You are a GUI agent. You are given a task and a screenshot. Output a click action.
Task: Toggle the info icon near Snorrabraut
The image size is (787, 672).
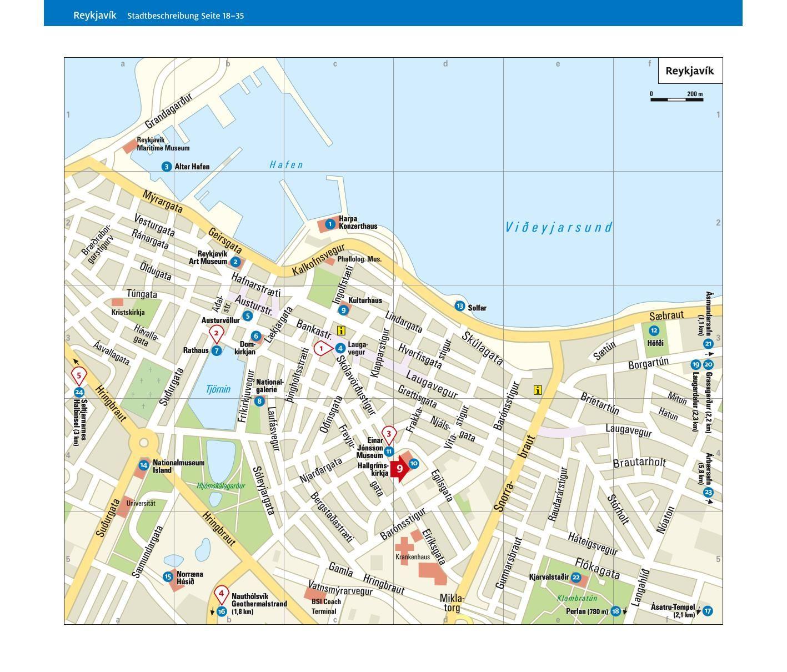click(537, 391)
